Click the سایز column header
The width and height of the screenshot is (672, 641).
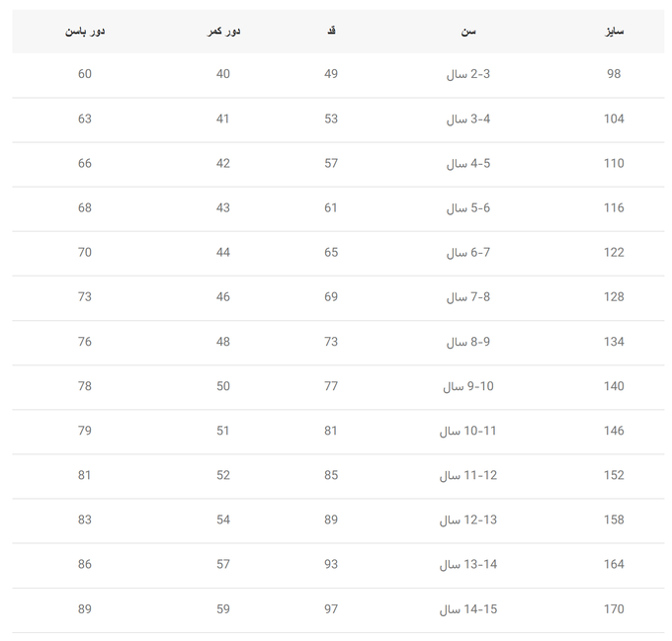coord(614,32)
